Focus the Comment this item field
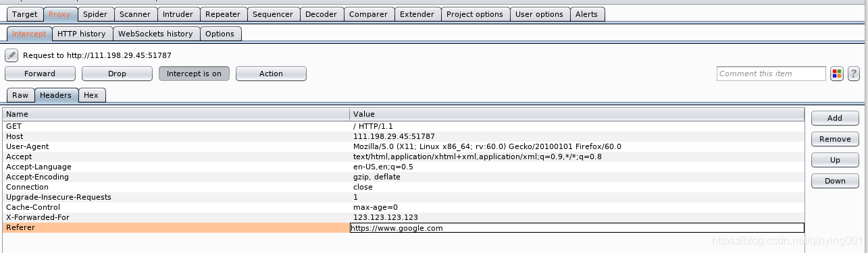 pos(771,74)
